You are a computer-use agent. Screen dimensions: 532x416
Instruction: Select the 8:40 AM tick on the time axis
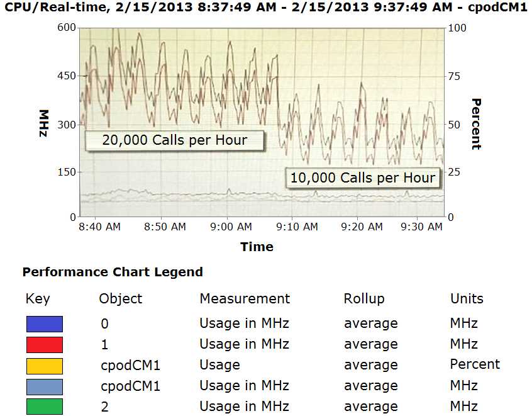coord(101,227)
